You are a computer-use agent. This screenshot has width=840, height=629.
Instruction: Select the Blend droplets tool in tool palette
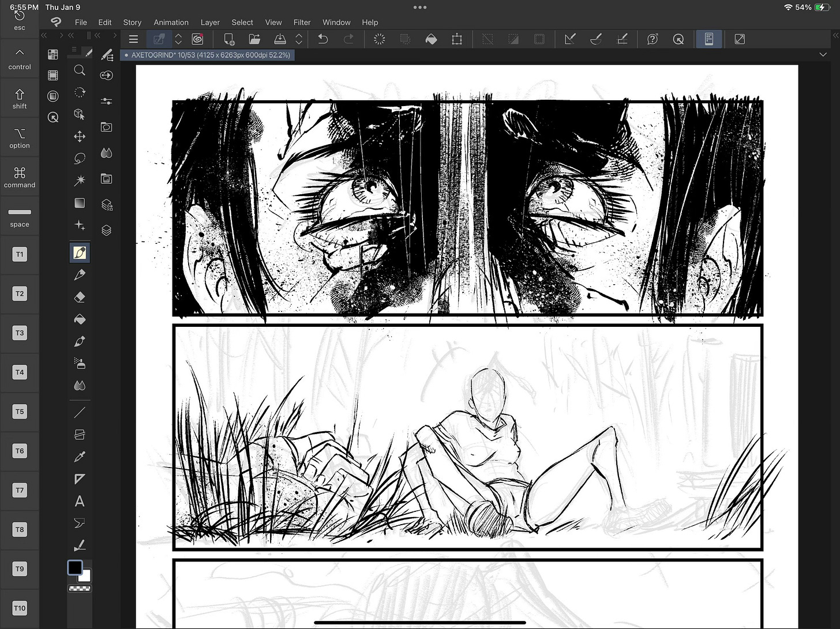coord(80,385)
